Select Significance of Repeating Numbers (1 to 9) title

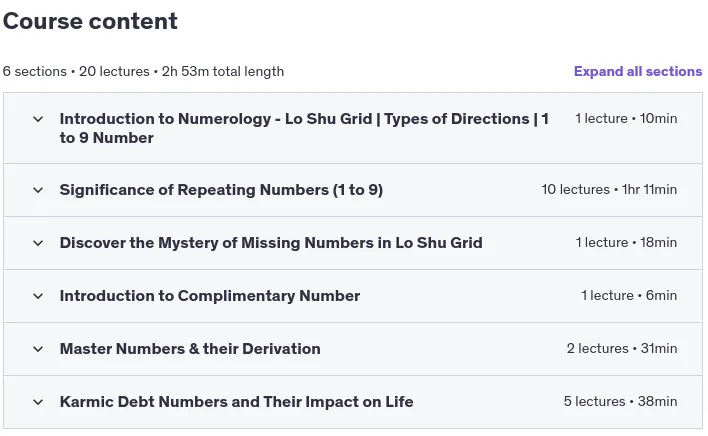click(221, 190)
